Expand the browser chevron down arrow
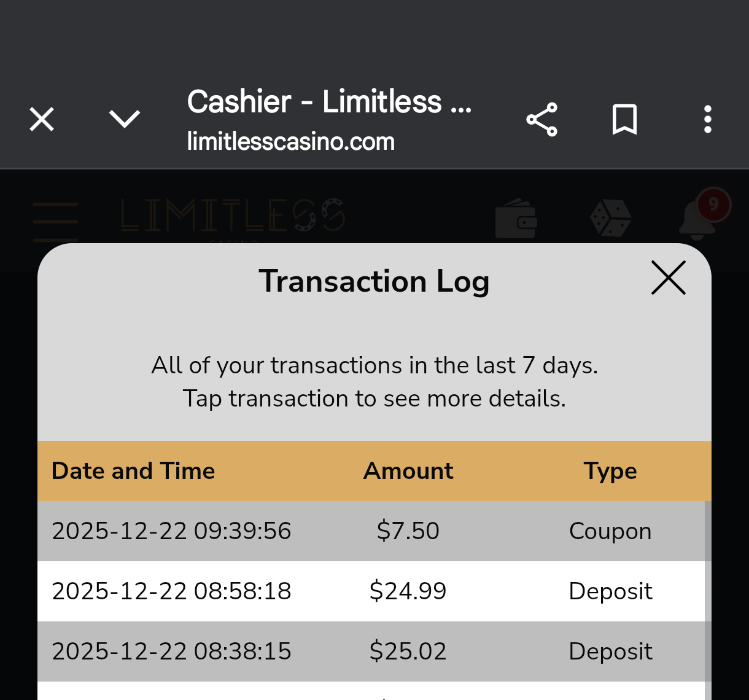Viewport: 749px width, 700px height. [125, 119]
